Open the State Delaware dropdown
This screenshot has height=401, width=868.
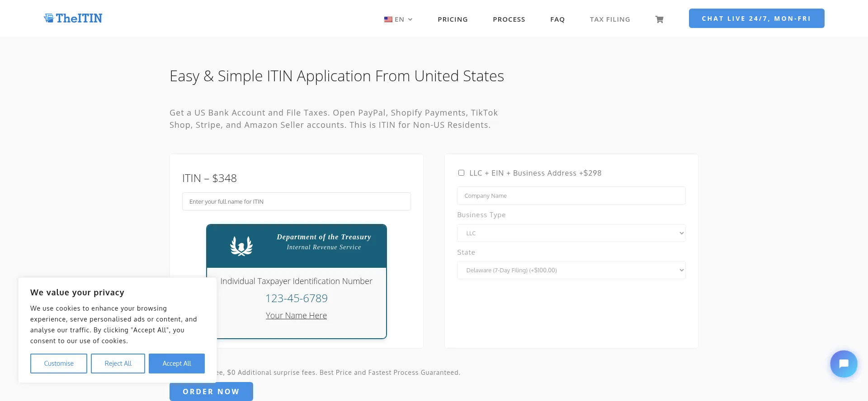571,270
